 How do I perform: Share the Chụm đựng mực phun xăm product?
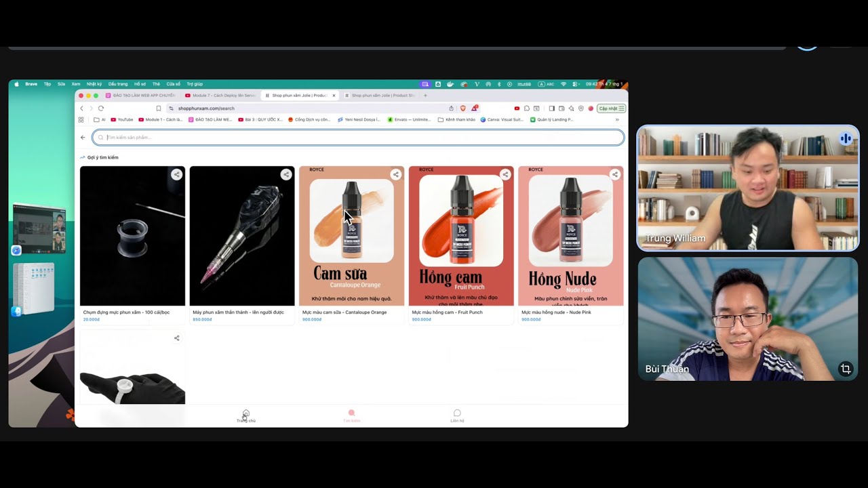176,174
